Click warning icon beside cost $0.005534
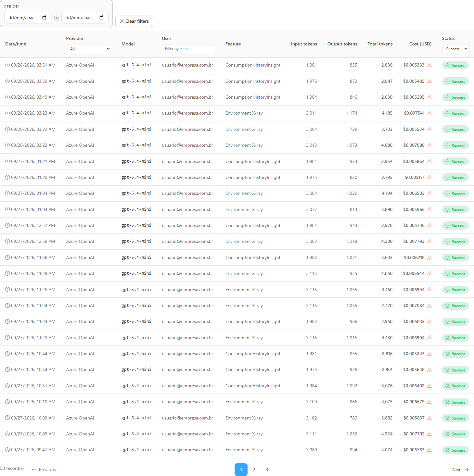 pyautogui.click(x=429, y=129)
